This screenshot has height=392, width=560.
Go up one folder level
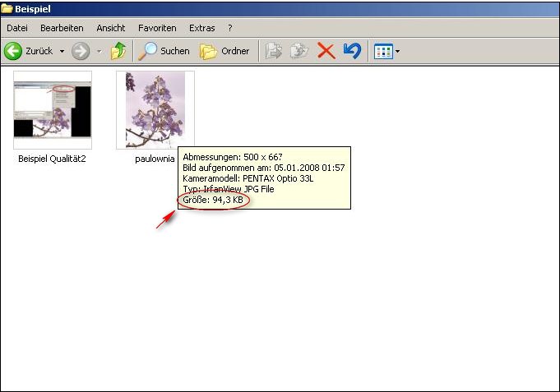[x=119, y=51]
